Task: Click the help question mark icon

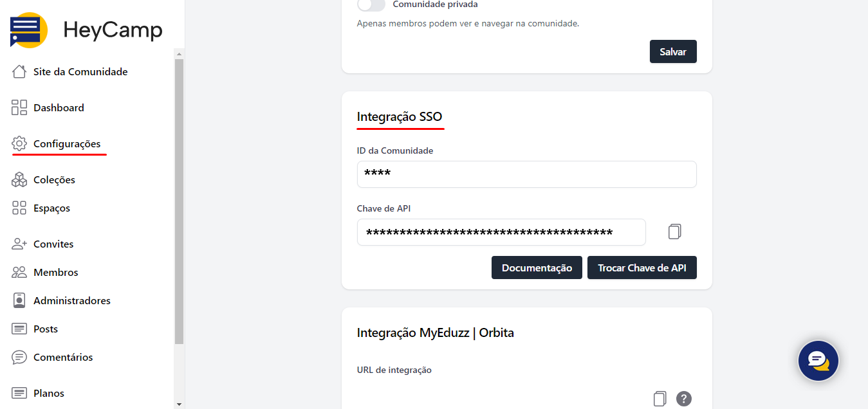Action: [683, 399]
